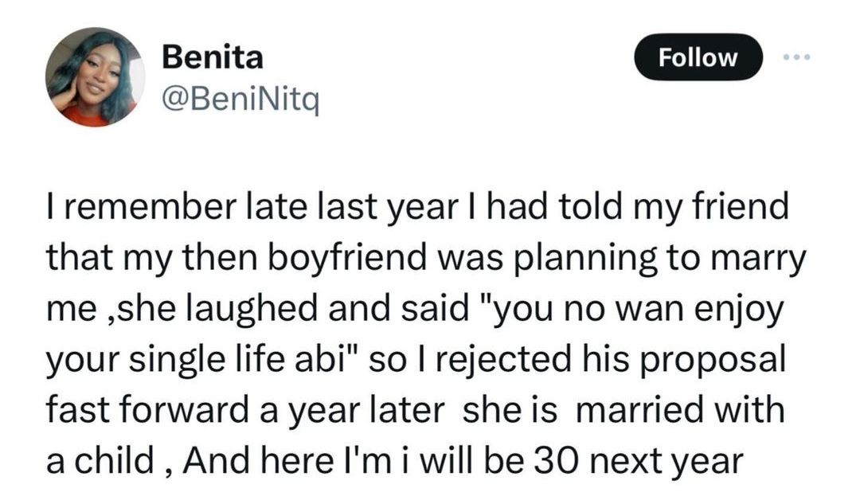Click the last line starting "a child"
The height and width of the screenshot is (504, 860).
tap(396, 462)
